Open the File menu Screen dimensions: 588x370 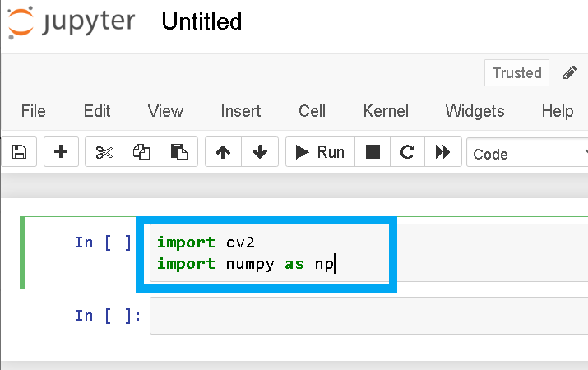click(x=34, y=111)
